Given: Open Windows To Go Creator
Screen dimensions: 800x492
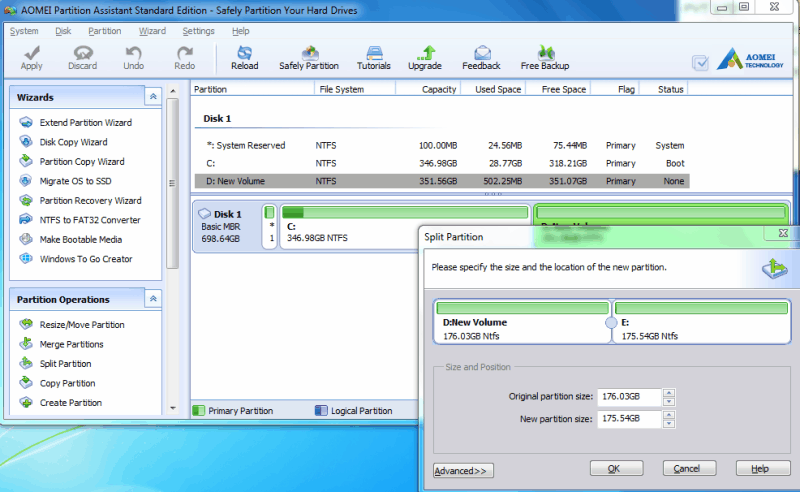Looking at the screenshot, I should (x=86, y=259).
